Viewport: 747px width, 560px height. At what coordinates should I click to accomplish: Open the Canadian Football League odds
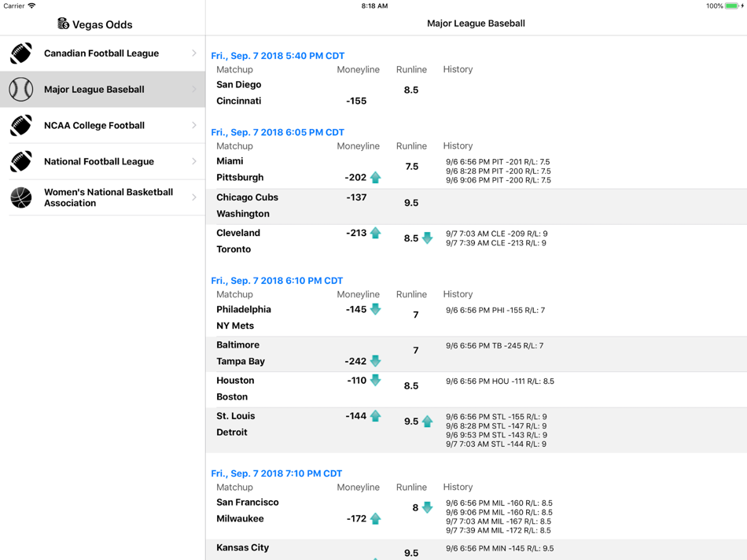coord(102,53)
